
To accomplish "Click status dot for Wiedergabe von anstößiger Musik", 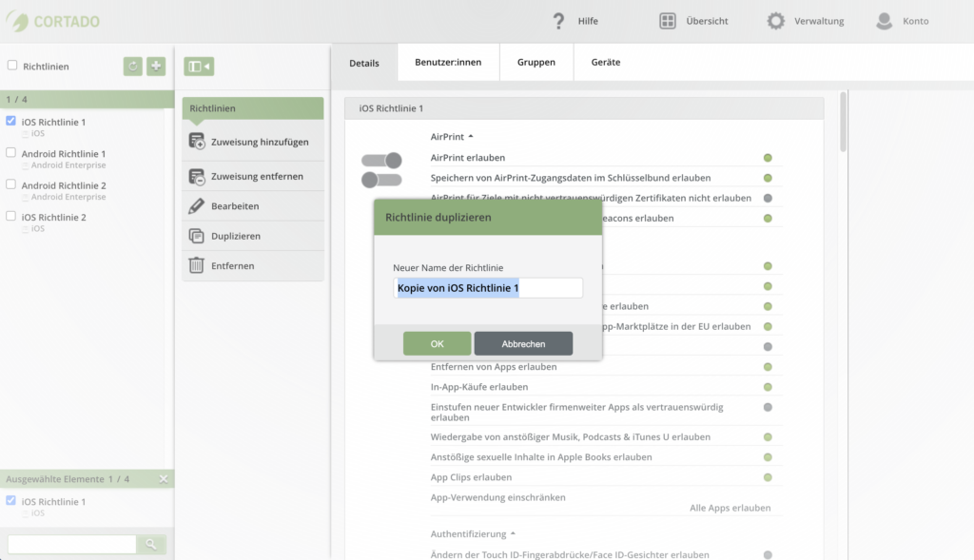I will coord(768,437).
